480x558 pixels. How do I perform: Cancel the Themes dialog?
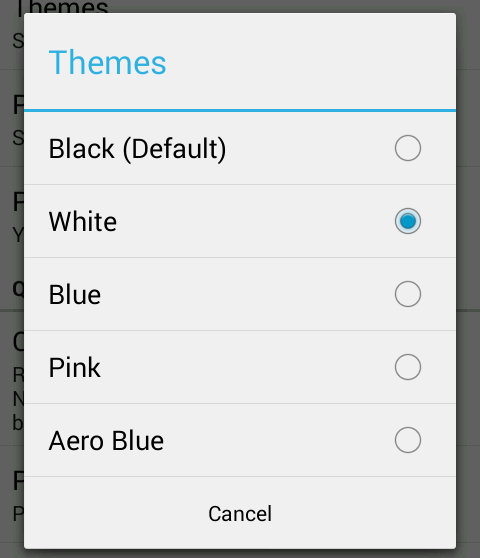click(x=240, y=513)
